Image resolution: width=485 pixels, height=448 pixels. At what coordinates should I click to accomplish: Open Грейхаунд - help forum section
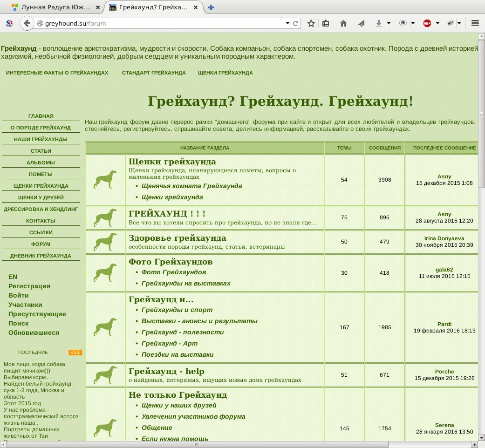[x=166, y=371]
